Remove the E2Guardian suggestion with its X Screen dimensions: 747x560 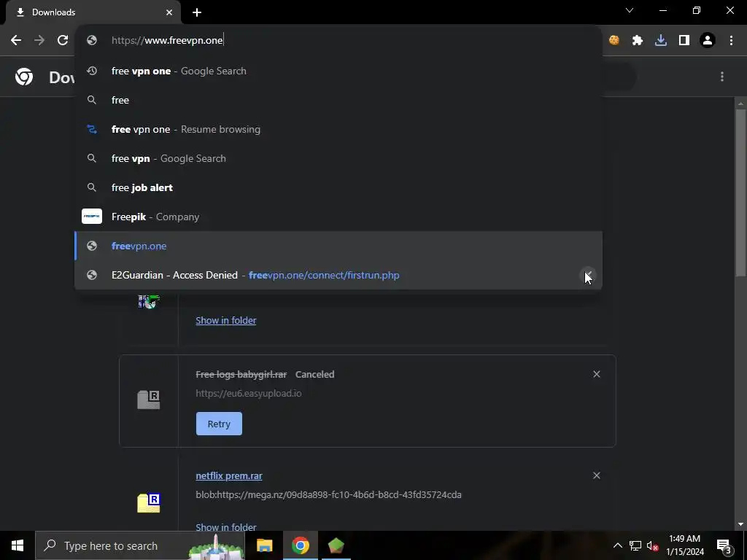589,275
